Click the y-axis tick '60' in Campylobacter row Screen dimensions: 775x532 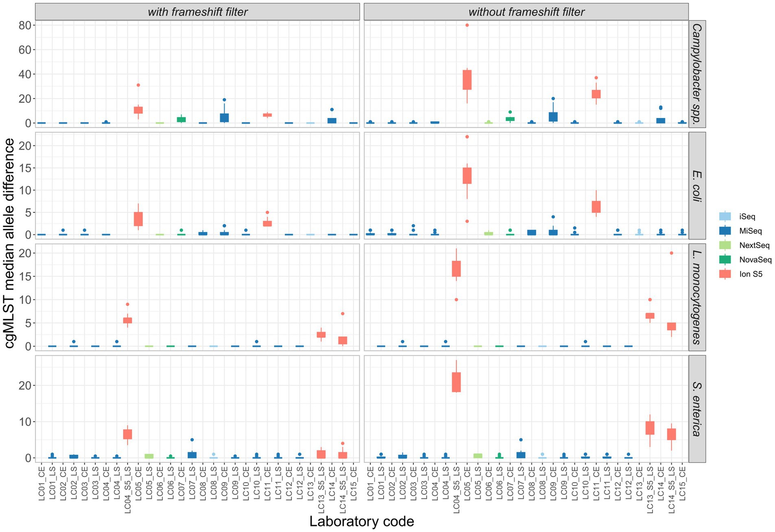25,50
